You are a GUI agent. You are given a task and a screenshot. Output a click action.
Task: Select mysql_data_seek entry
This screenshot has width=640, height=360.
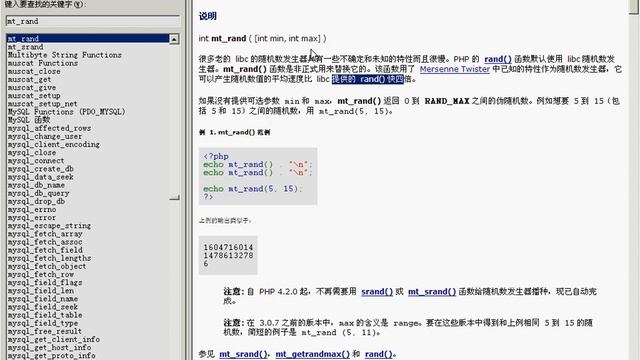40,177
